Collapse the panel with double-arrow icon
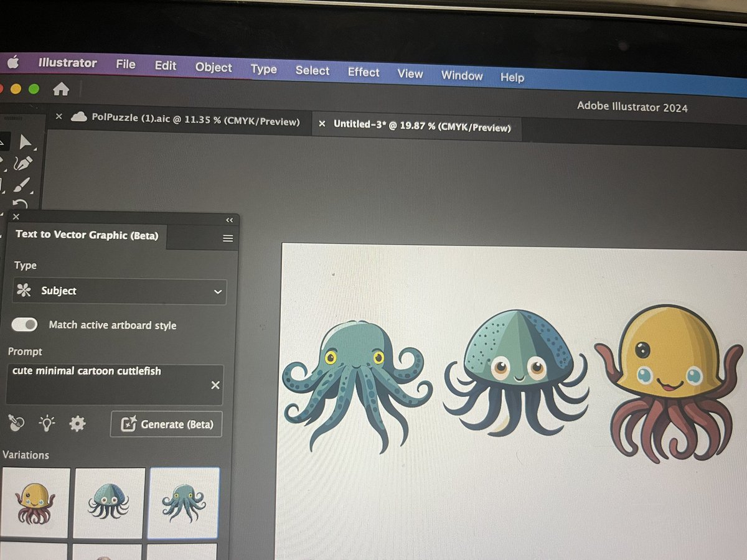 [x=229, y=220]
